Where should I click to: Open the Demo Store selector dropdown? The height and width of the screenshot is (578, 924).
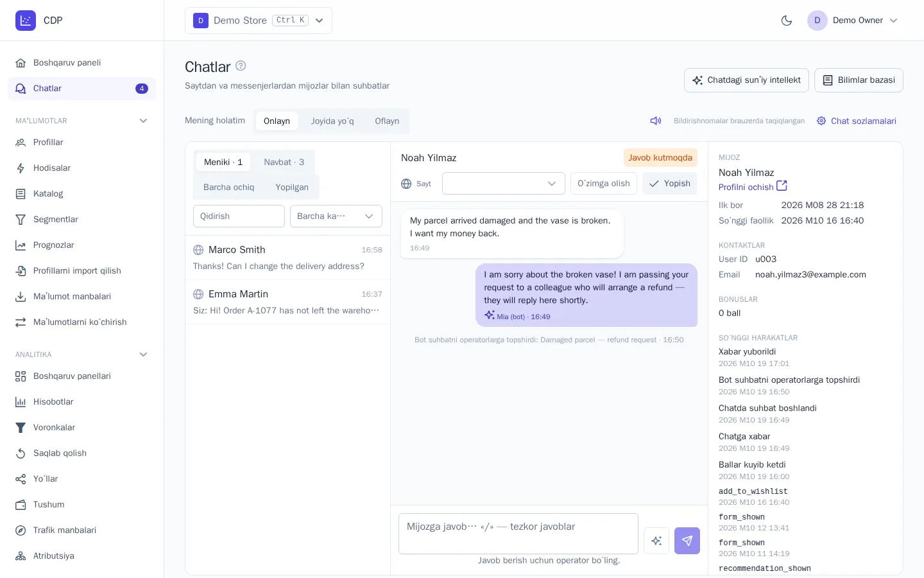tap(259, 21)
